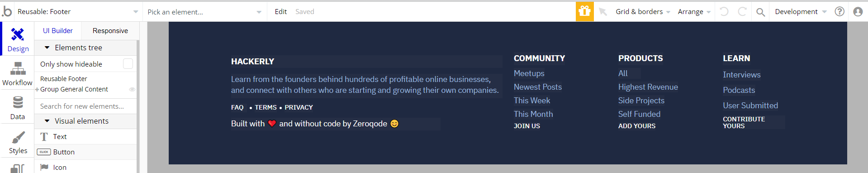Toggle visibility eye for Group General Content
This screenshot has height=173, width=868.
pos(132,89)
